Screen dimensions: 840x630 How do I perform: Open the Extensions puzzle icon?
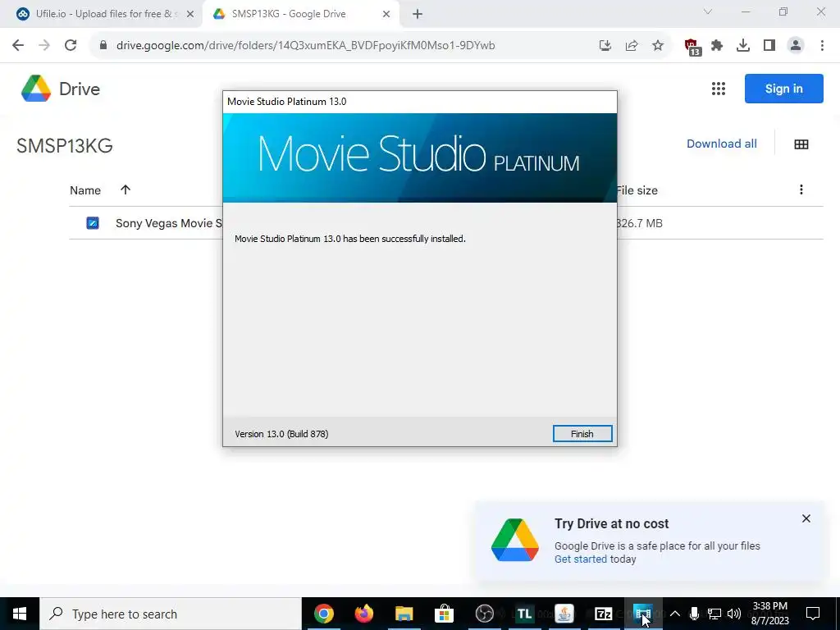pyautogui.click(x=717, y=46)
